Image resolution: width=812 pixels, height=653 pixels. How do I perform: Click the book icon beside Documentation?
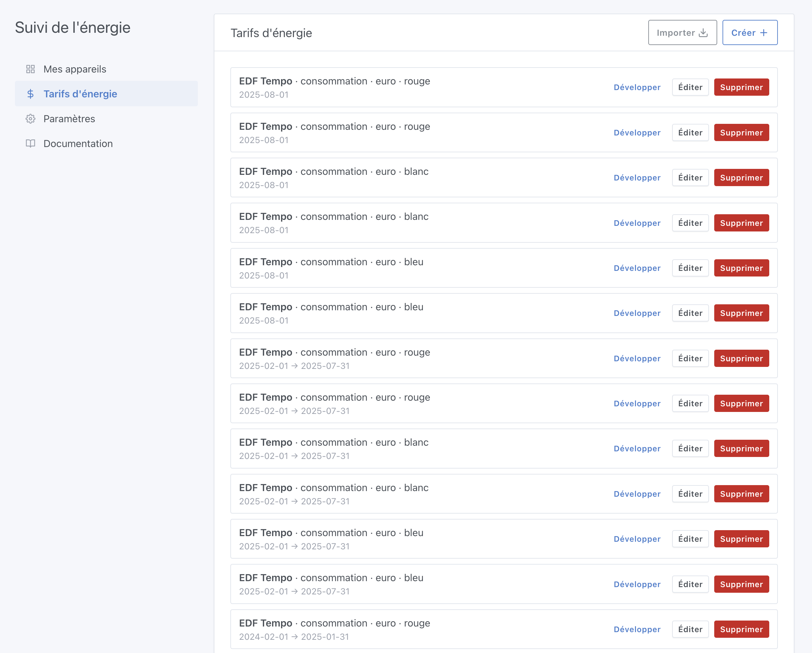tap(30, 144)
